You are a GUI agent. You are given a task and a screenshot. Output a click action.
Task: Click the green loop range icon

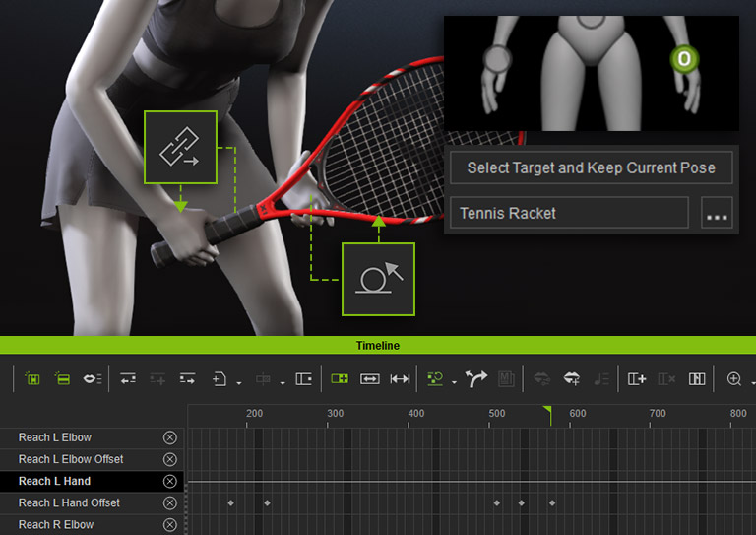340,378
